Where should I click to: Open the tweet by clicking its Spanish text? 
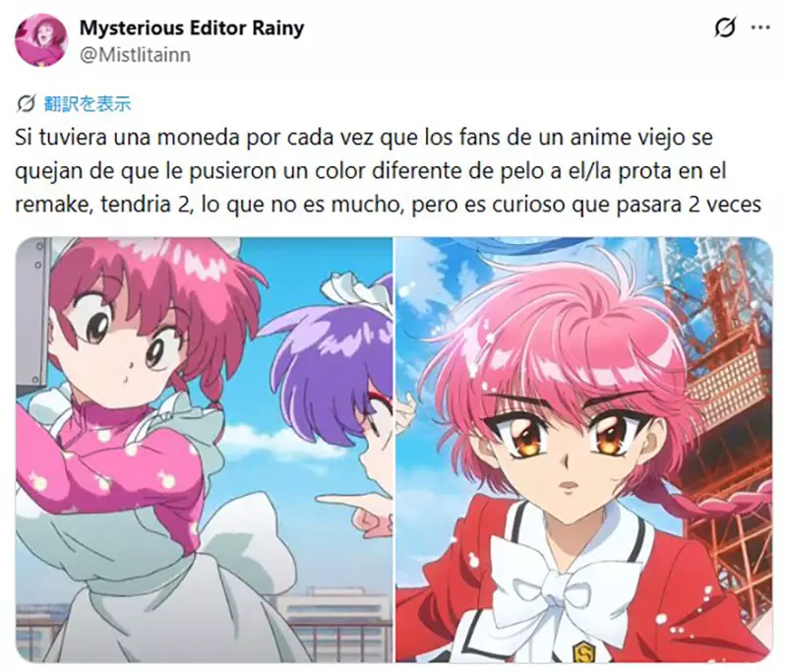(x=388, y=170)
